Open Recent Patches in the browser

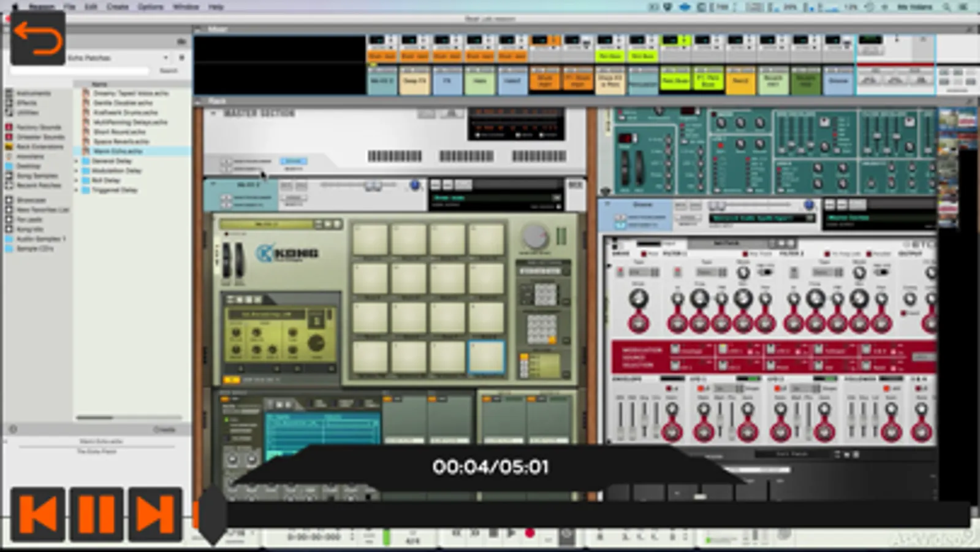click(x=38, y=185)
